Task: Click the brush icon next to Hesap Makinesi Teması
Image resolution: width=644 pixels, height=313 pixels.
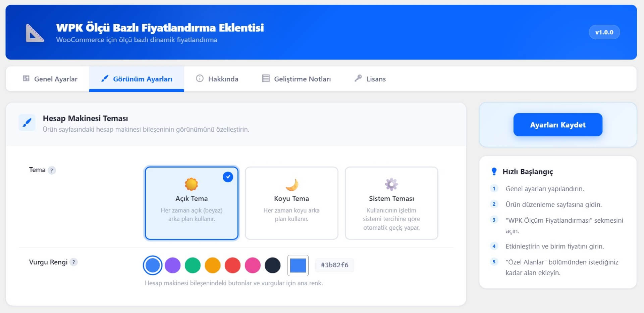Action: coord(27,123)
